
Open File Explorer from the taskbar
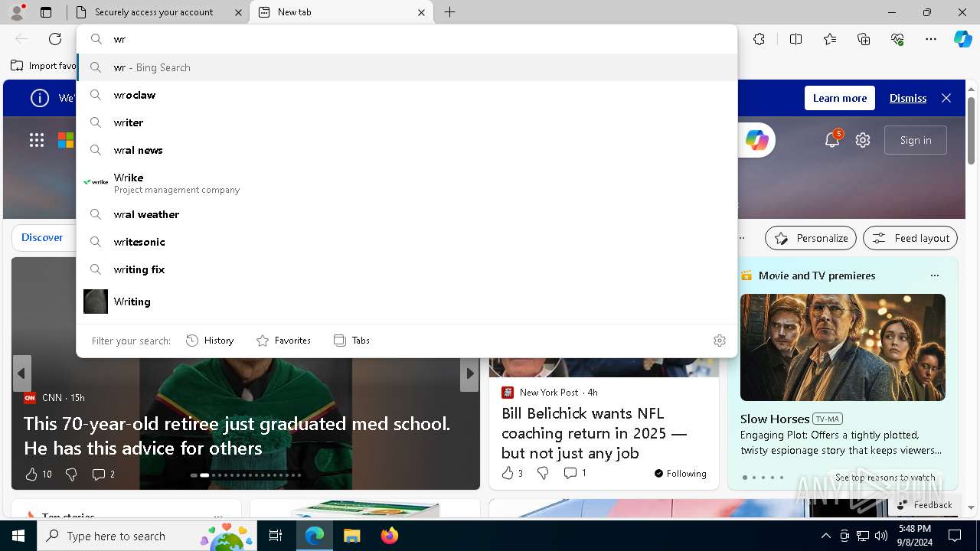click(351, 536)
